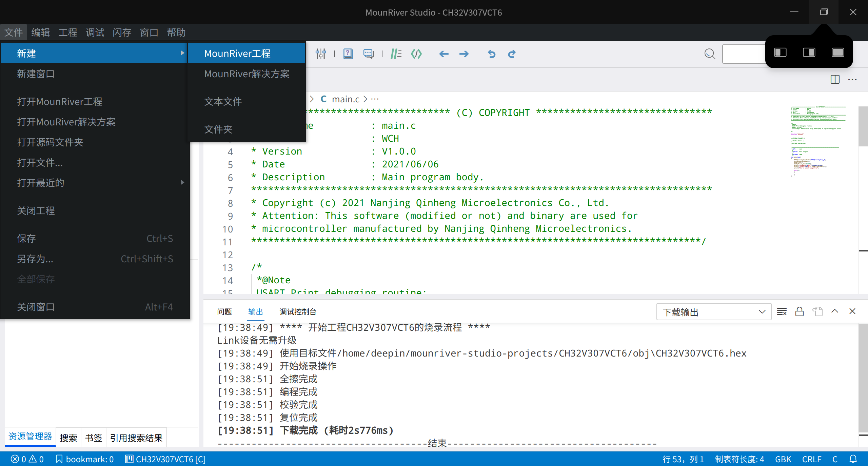Click the GBK encoding status entry

[783, 459]
